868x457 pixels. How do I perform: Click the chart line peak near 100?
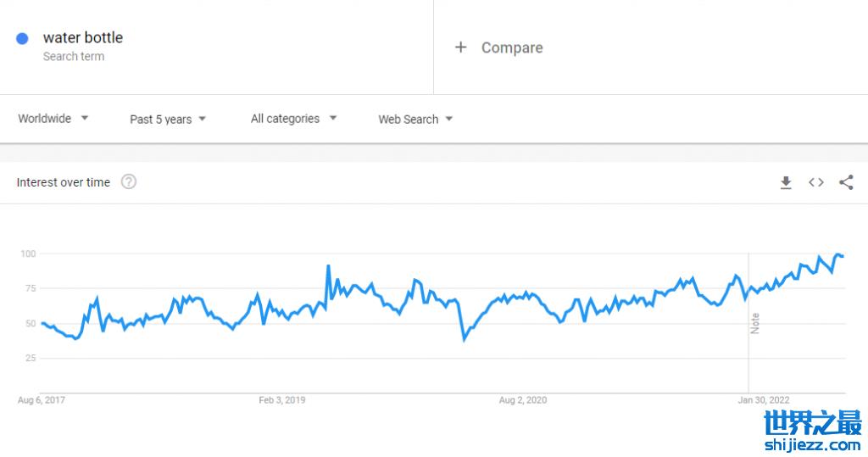(x=837, y=254)
